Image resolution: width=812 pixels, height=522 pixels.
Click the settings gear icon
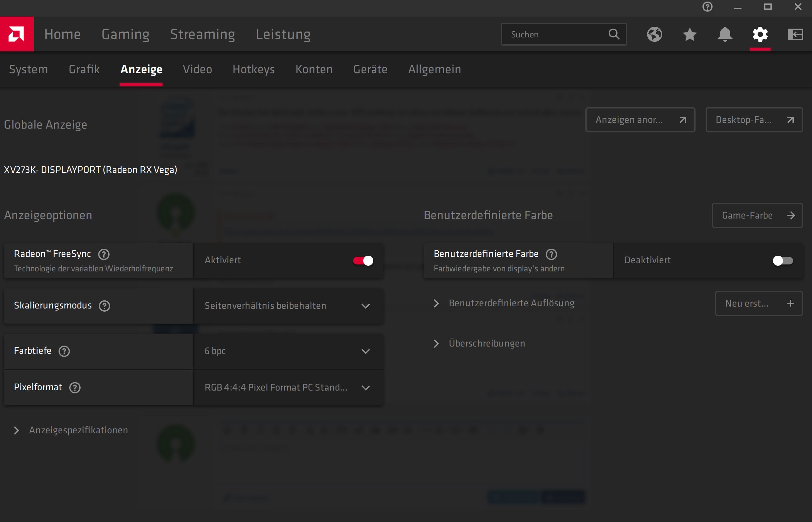[760, 34]
